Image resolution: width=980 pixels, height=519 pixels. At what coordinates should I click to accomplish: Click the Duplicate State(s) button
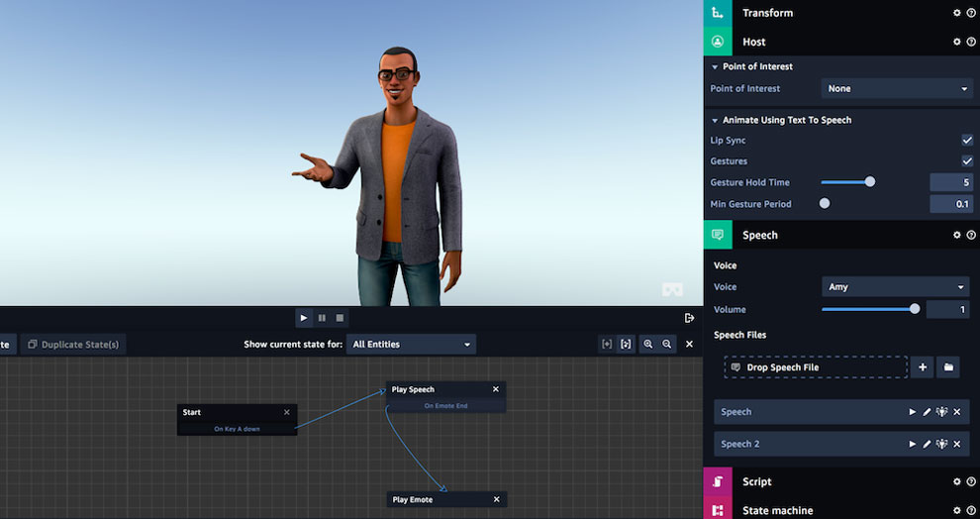[x=74, y=345]
